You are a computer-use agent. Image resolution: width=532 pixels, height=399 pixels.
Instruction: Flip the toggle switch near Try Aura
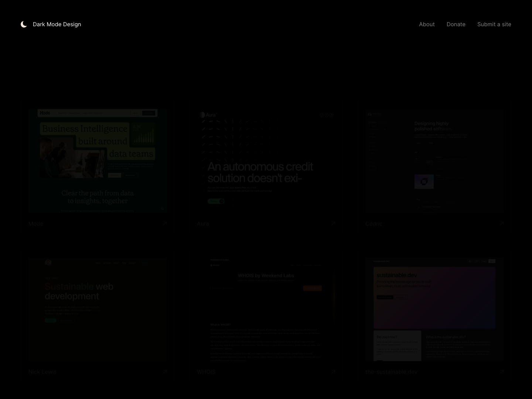[x=221, y=201]
